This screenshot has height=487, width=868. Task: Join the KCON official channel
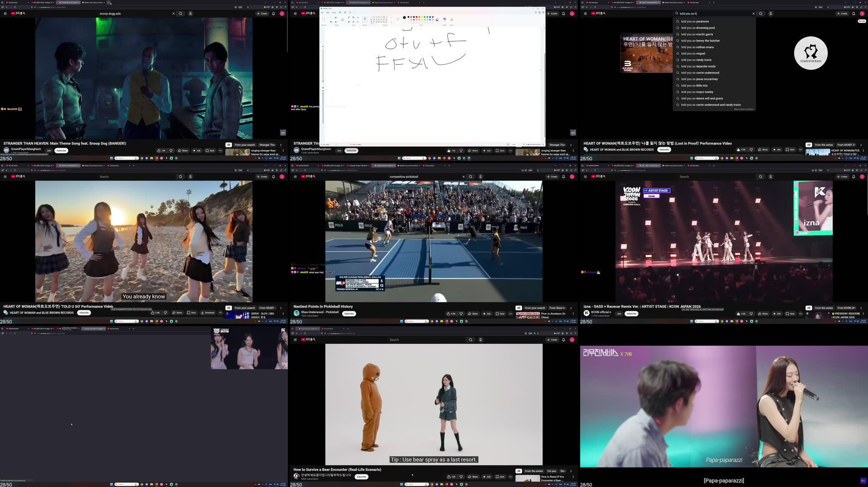point(619,313)
